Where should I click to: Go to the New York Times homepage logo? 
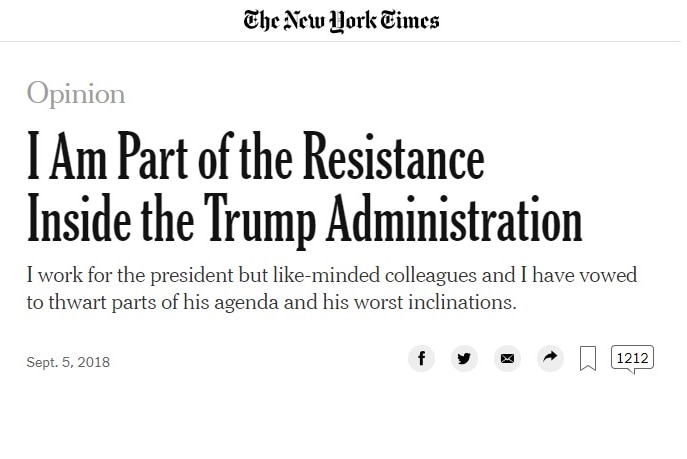tap(341, 21)
